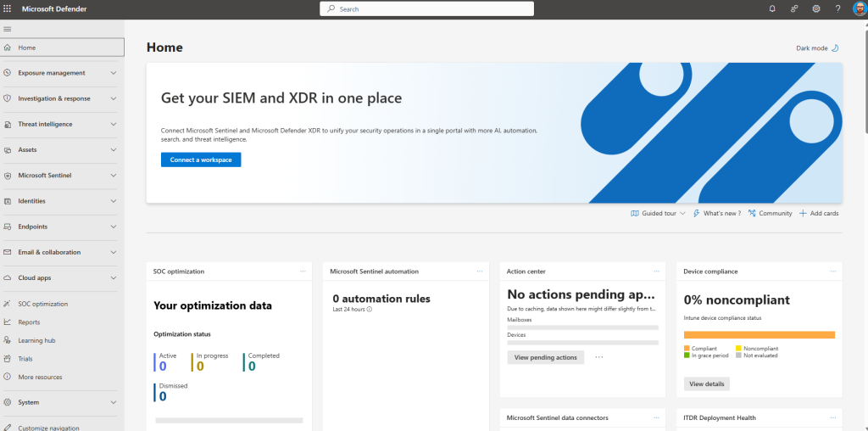Open Action center card more options
The image size is (868, 431).
[x=657, y=271]
